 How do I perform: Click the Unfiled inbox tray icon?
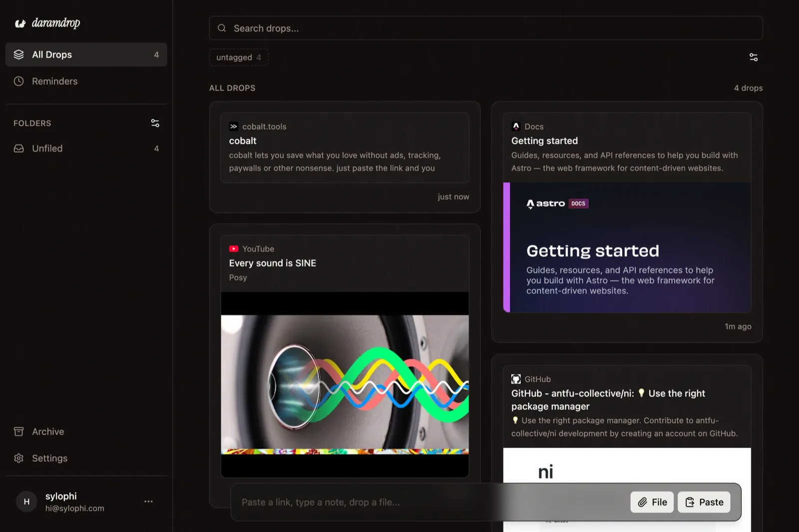(19, 148)
